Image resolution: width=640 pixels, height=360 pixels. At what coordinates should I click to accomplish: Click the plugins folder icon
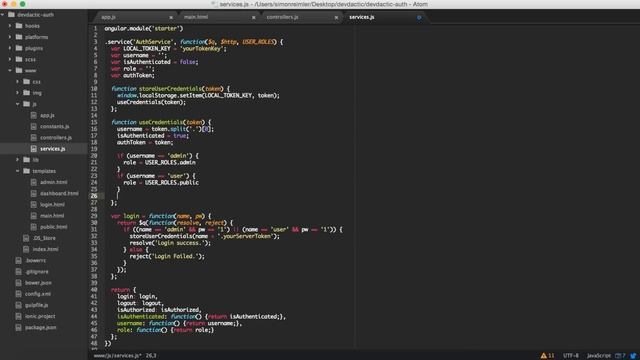(19, 48)
